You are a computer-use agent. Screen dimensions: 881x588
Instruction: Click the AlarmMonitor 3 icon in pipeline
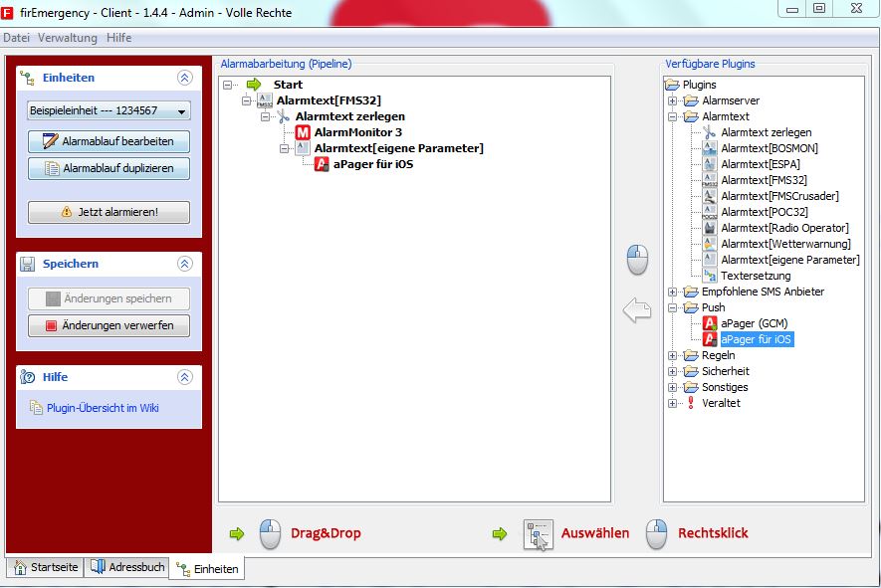click(303, 132)
